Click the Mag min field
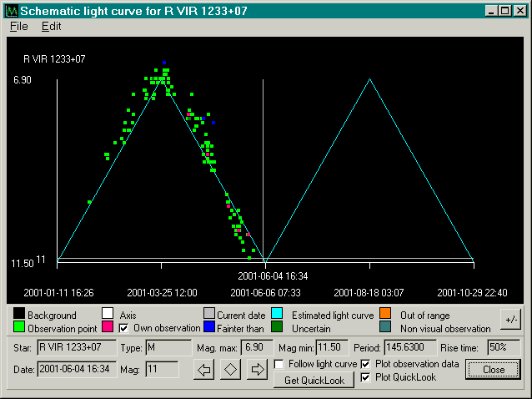Image resolution: width=532 pixels, height=399 pixels. pos(332,347)
